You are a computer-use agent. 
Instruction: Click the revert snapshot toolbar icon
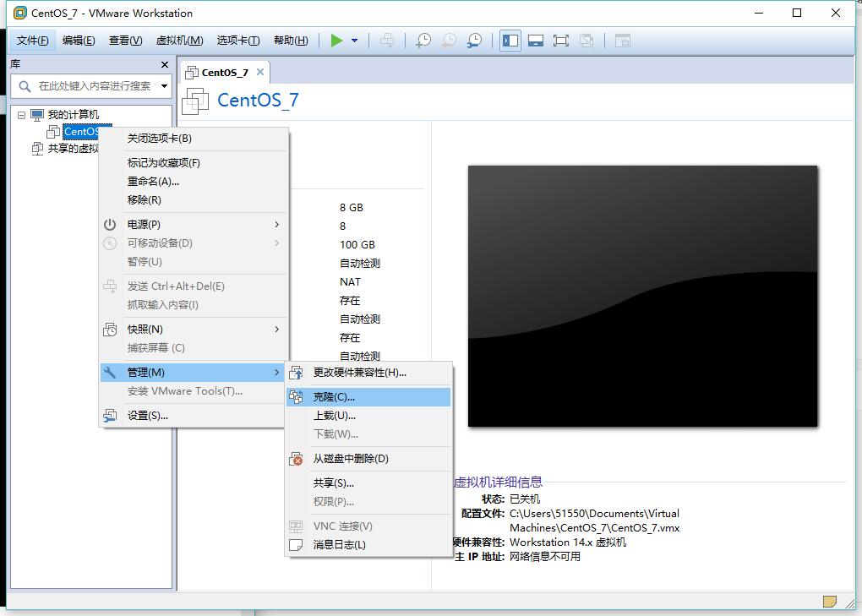point(449,40)
